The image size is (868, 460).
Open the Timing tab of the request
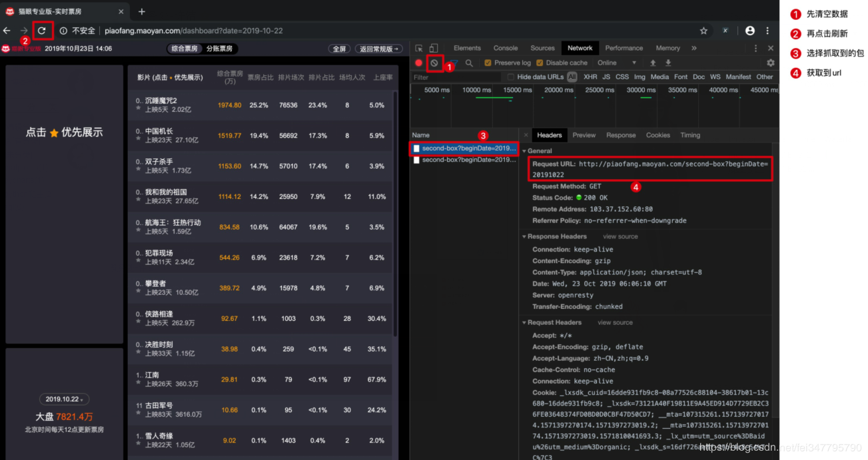(x=690, y=135)
